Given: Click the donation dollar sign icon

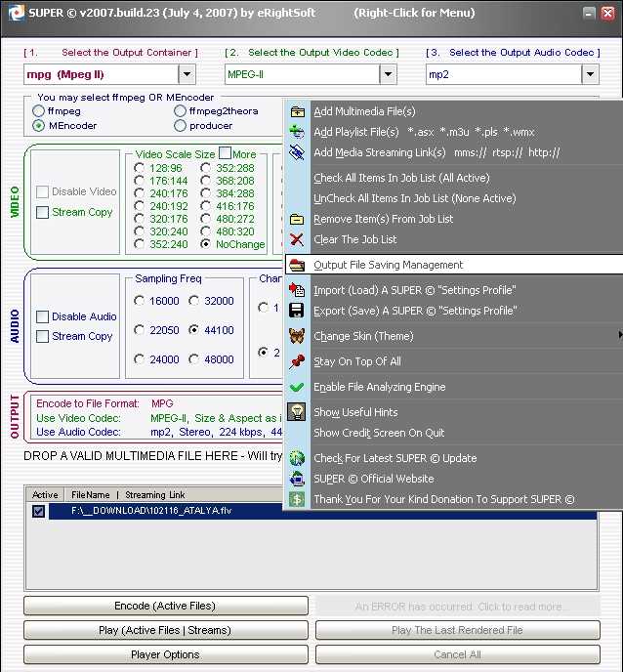Looking at the screenshot, I should coord(298,499).
